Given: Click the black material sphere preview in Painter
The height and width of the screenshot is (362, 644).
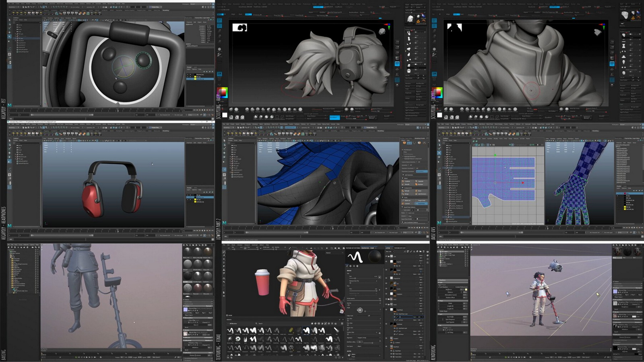Looking at the screenshot, I should tap(375, 256).
